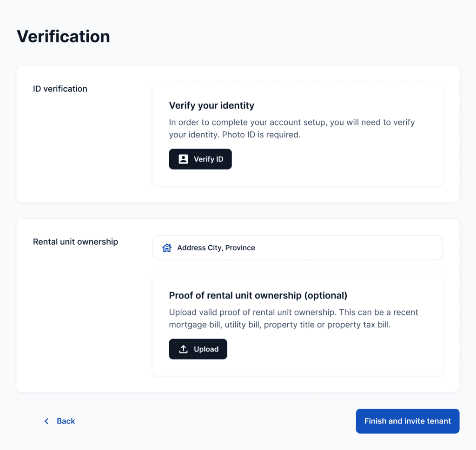Click the Verify your identity heading
Viewport: 476px width, 450px height.
pyautogui.click(x=212, y=105)
